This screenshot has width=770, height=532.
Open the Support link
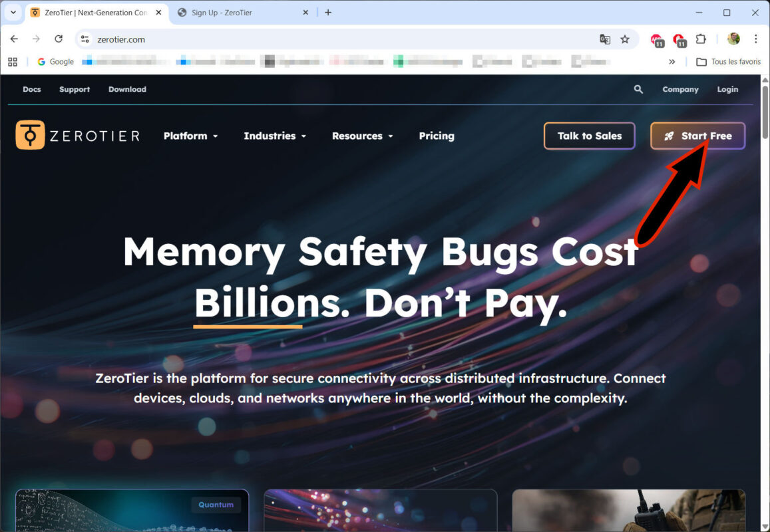coord(75,89)
